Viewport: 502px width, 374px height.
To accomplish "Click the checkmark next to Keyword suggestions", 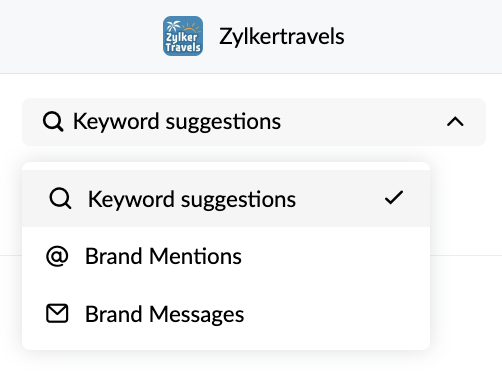I will (x=394, y=197).
